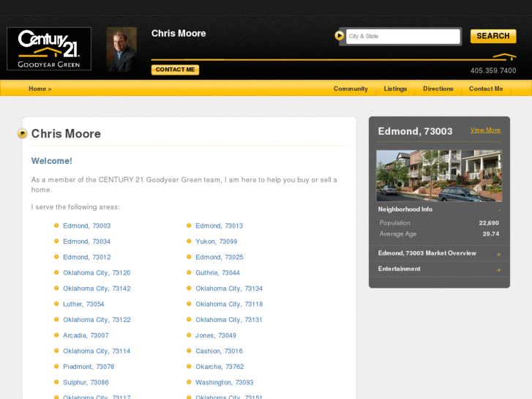Open the Community menu item
The width and height of the screenshot is (532, 399).
pos(351,89)
